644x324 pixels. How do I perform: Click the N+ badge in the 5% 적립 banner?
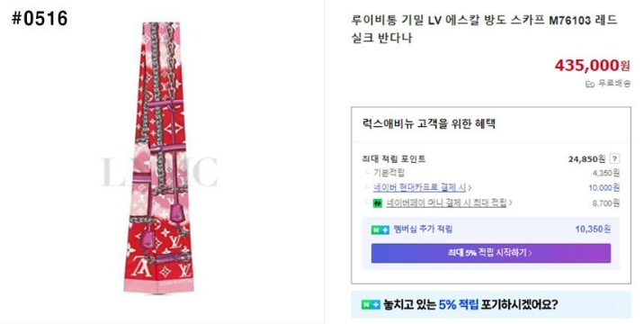[371, 305]
